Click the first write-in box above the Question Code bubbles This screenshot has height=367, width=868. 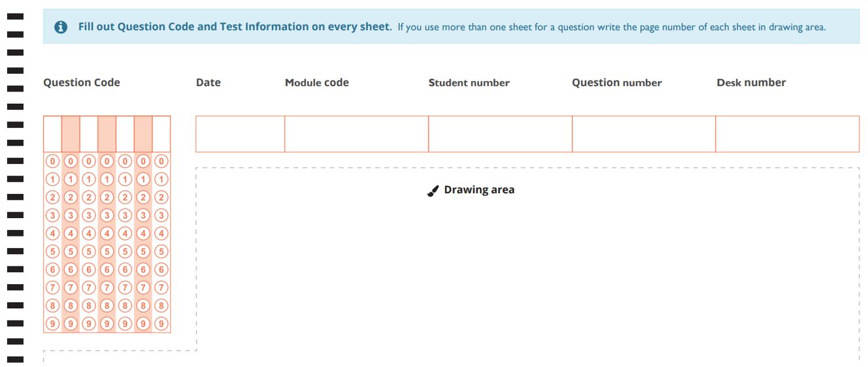(x=52, y=134)
